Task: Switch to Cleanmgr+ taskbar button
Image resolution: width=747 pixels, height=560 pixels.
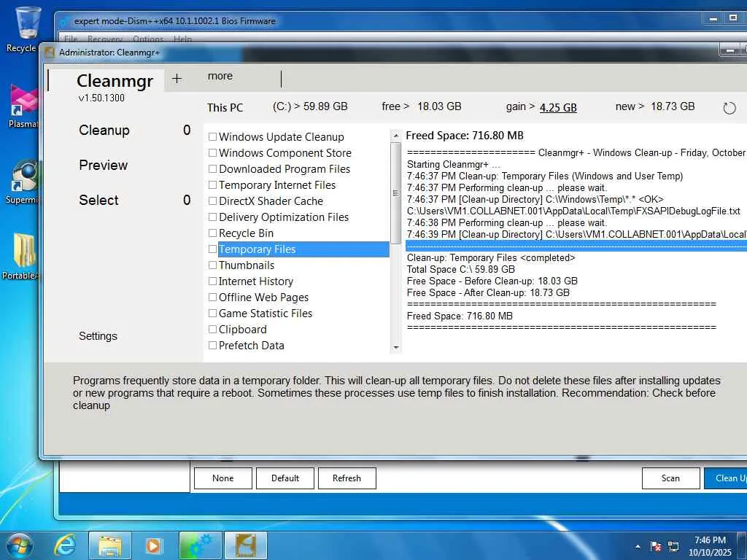Action: coord(245,545)
